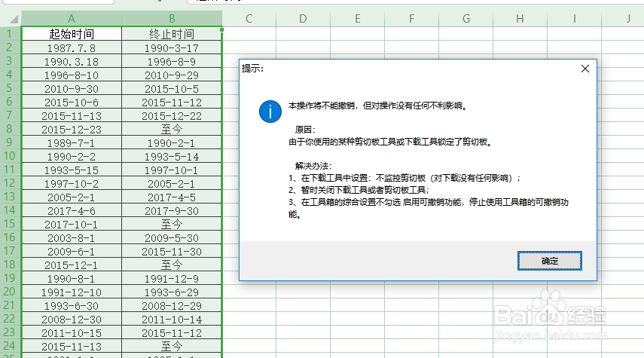Select column I header
The width and height of the screenshot is (644, 358).
[x=574, y=19]
